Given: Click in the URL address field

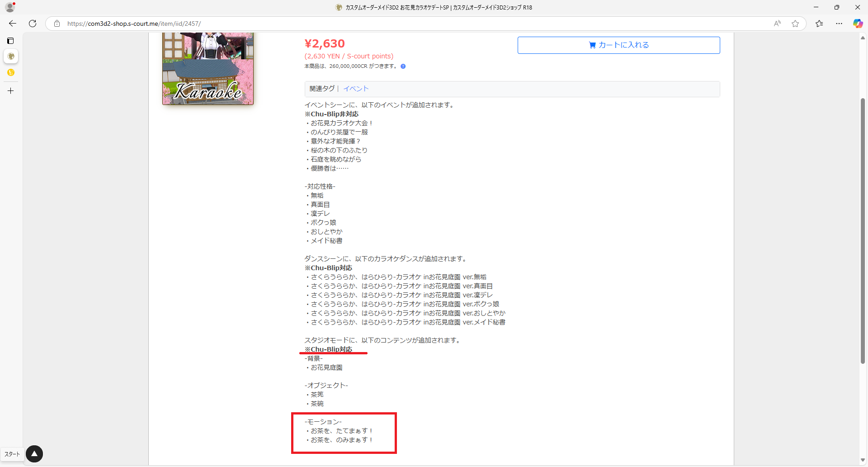Looking at the screenshot, I should [x=407, y=24].
